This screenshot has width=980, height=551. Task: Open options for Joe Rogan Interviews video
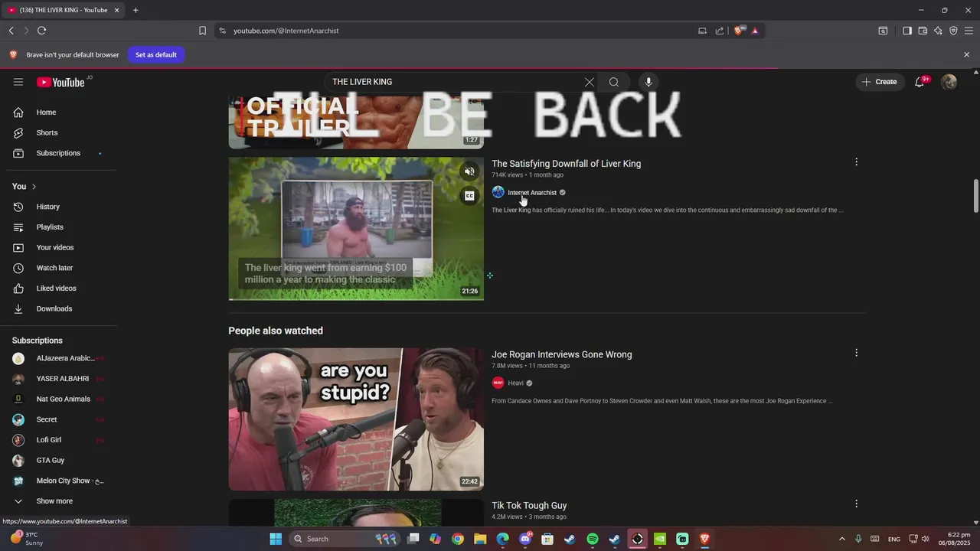pos(856,353)
